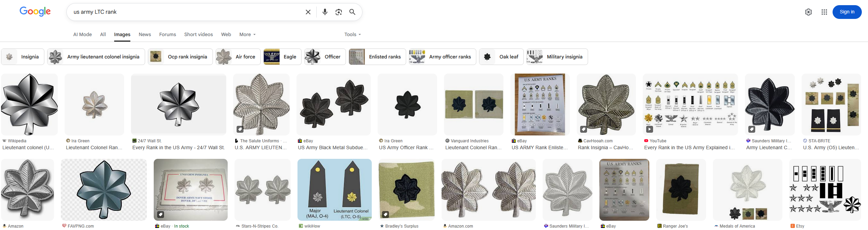Open Bradley's Surplus camo patch image

click(406, 189)
